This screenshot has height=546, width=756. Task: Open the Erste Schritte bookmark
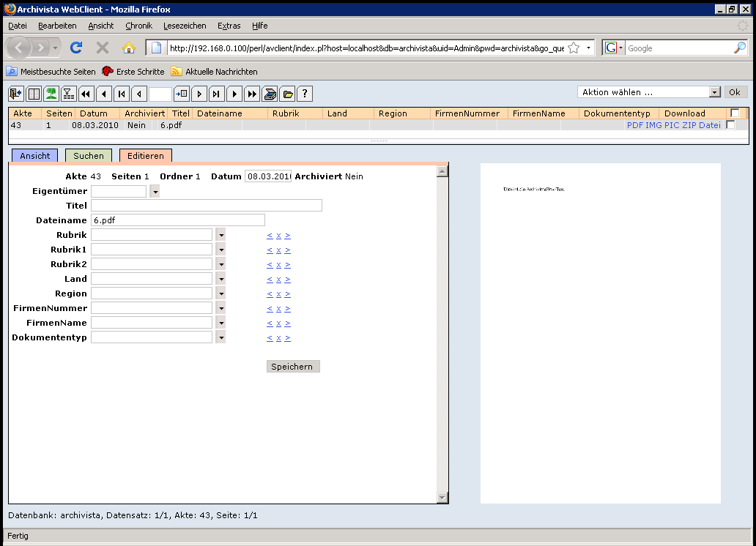[133, 71]
